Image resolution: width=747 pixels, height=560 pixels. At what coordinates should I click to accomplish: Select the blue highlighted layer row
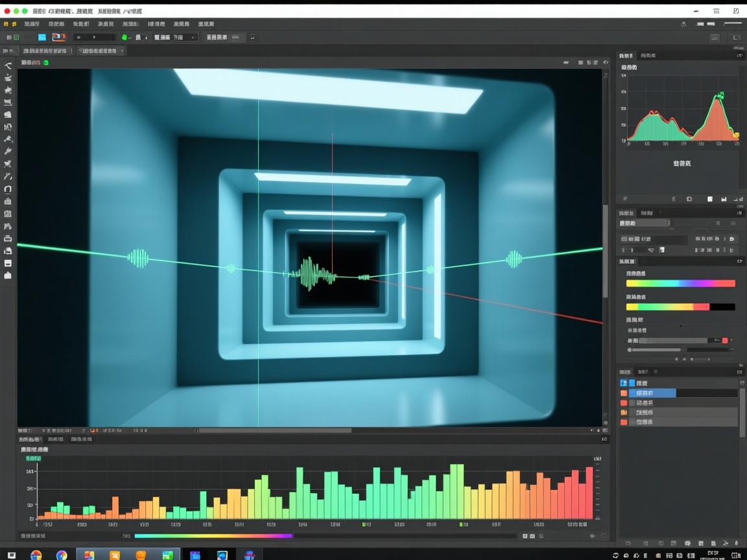pos(652,393)
